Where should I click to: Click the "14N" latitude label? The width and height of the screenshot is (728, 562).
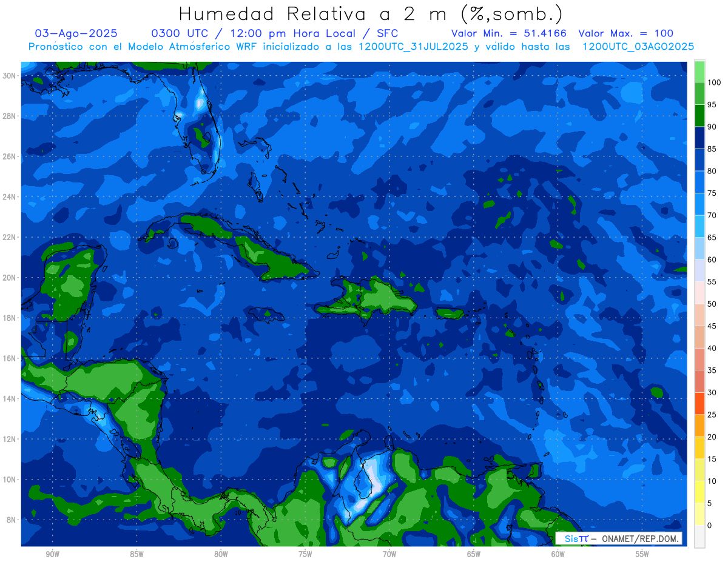10,399
